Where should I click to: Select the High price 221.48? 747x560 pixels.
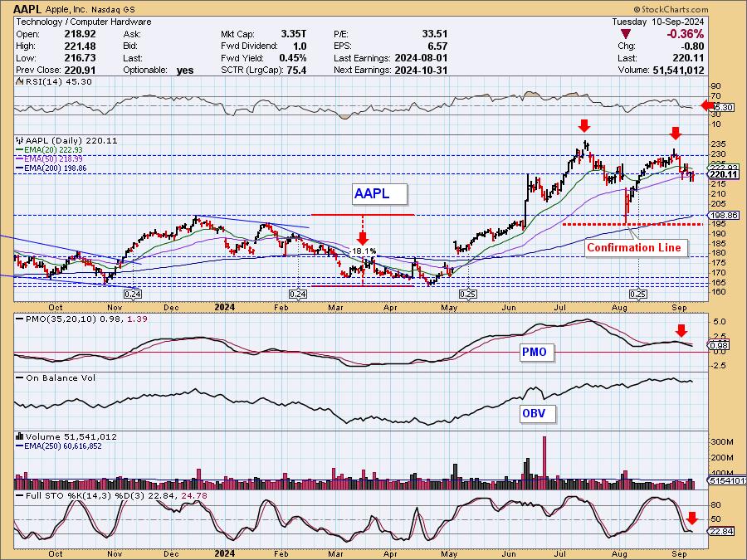pyautogui.click(x=80, y=46)
